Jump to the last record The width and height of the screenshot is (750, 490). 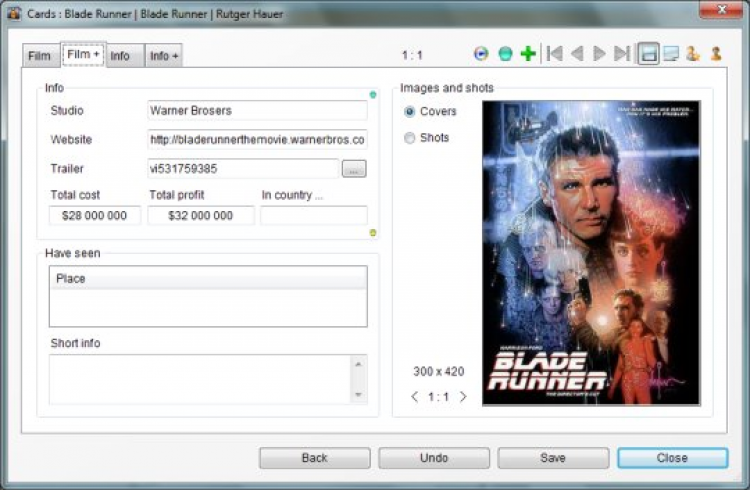coord(622,54)
